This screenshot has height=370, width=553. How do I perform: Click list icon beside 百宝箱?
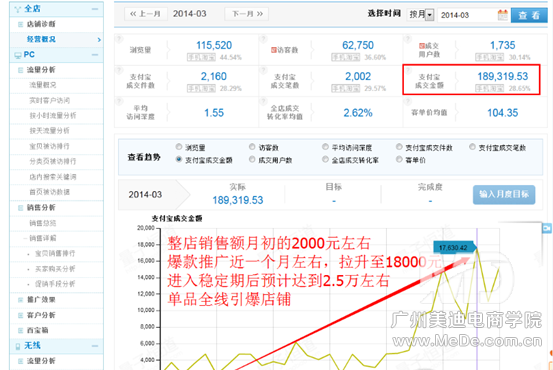(x=20, y=330)
